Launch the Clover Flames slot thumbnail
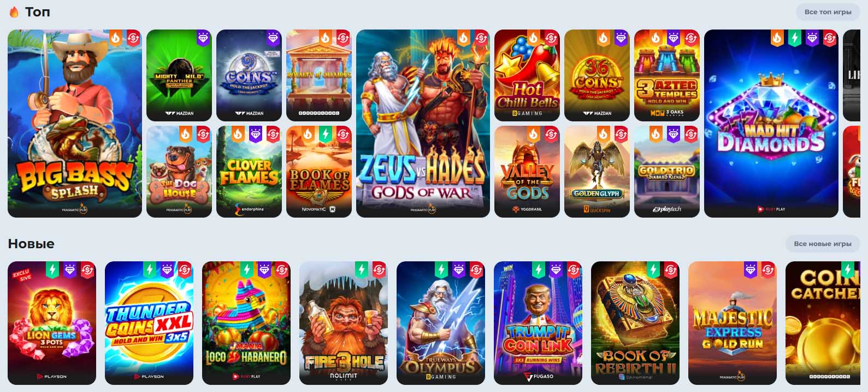The height and width of the screenshot is (392, 868). 249,172
